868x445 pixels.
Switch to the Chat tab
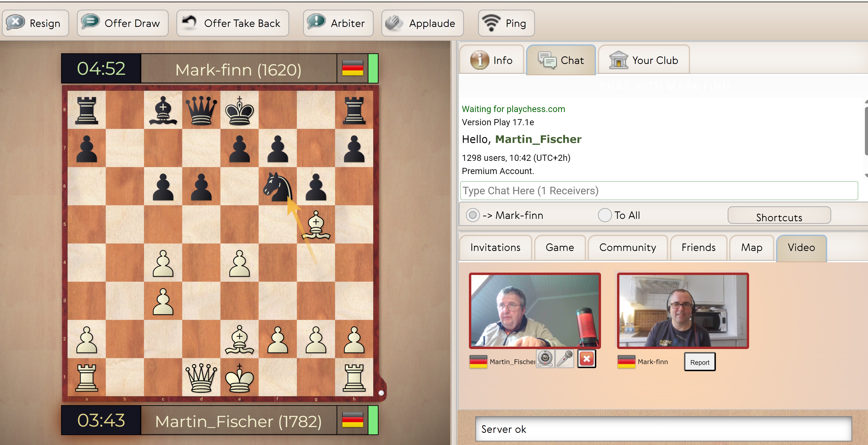(x=561, y=60)
